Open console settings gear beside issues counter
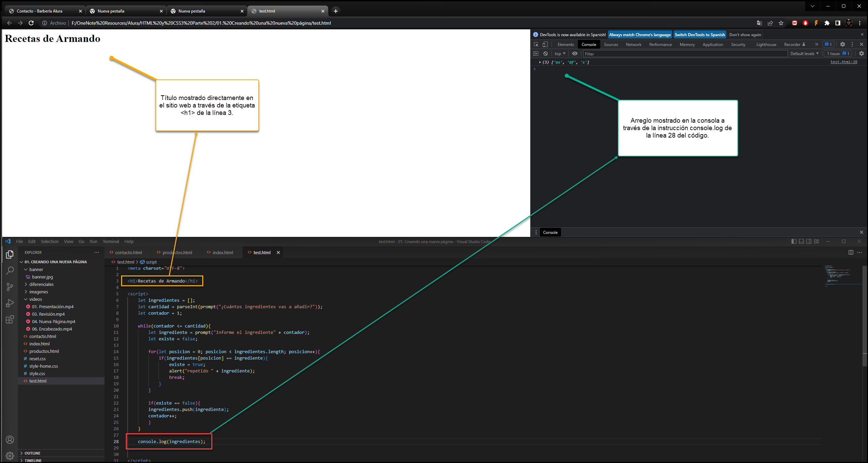 click(x=862, y=53)
